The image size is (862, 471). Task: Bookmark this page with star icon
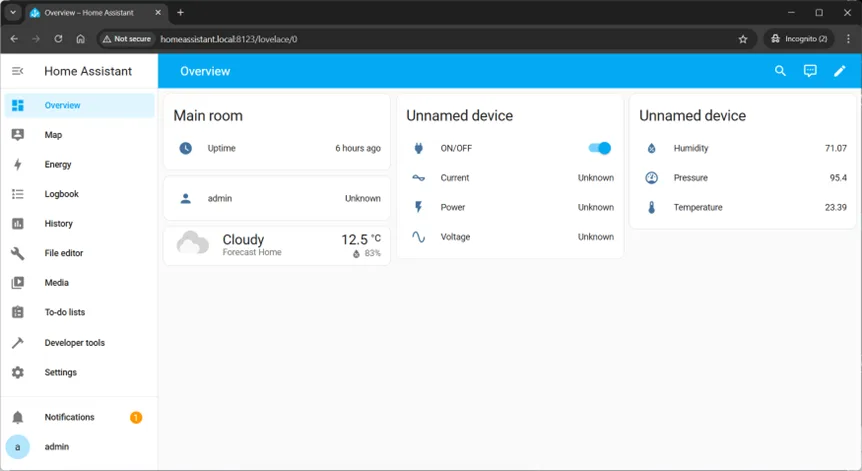pos(743,39)
